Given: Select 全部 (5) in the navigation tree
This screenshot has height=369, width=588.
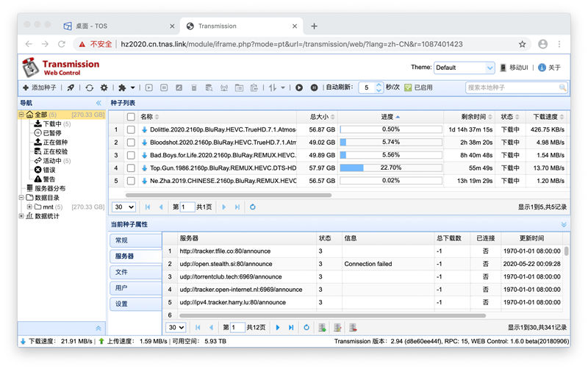Looking at the screenshot, I should click(62, 115).
